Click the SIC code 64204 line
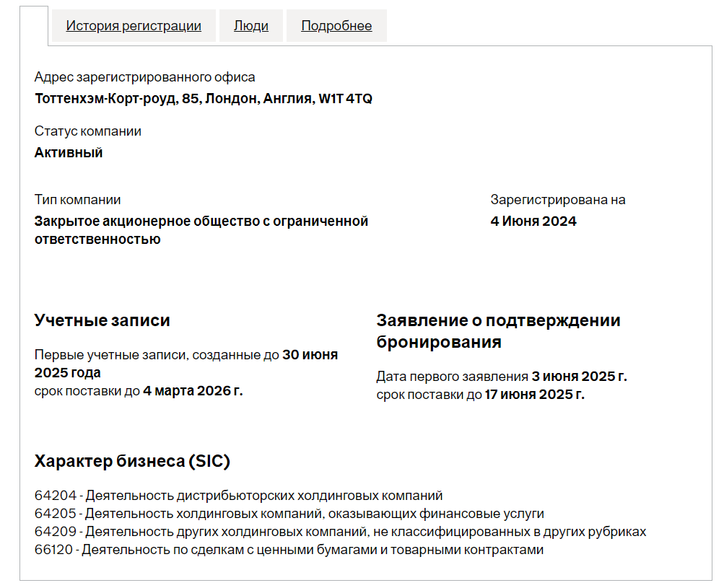 pyautogui.click(x=238, y=496)
